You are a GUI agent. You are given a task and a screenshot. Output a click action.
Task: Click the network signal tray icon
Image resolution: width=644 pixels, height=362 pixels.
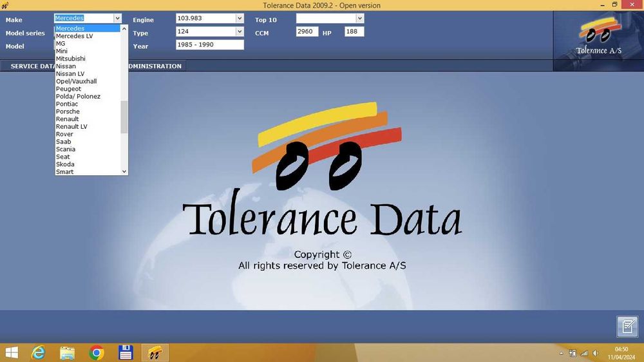tap(583, 353)
